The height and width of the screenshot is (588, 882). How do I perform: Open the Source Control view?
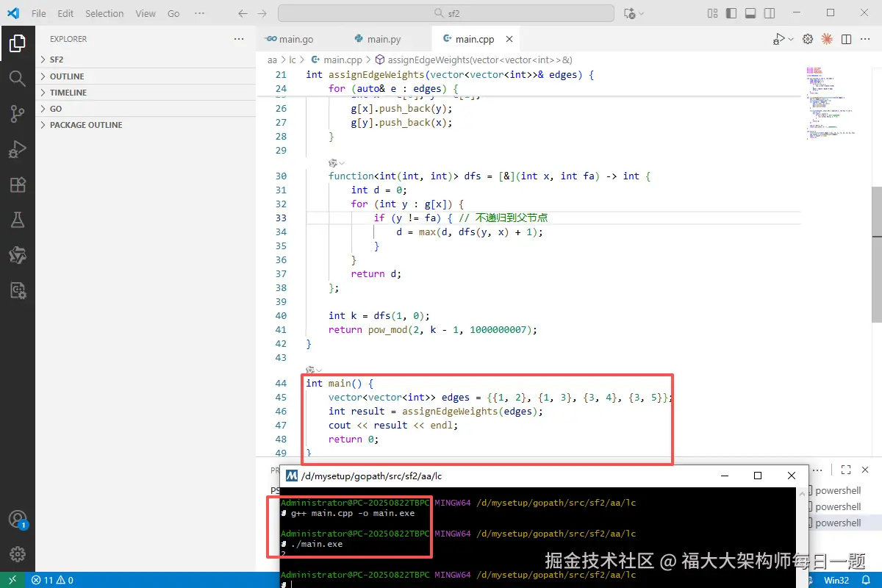tap(18, 113)
